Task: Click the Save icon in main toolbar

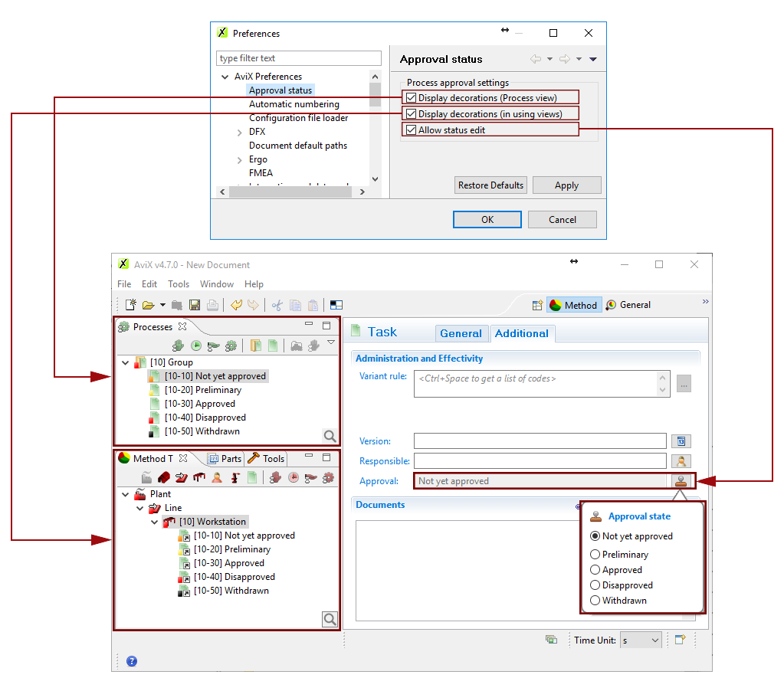Action: [x=195, y=305]
